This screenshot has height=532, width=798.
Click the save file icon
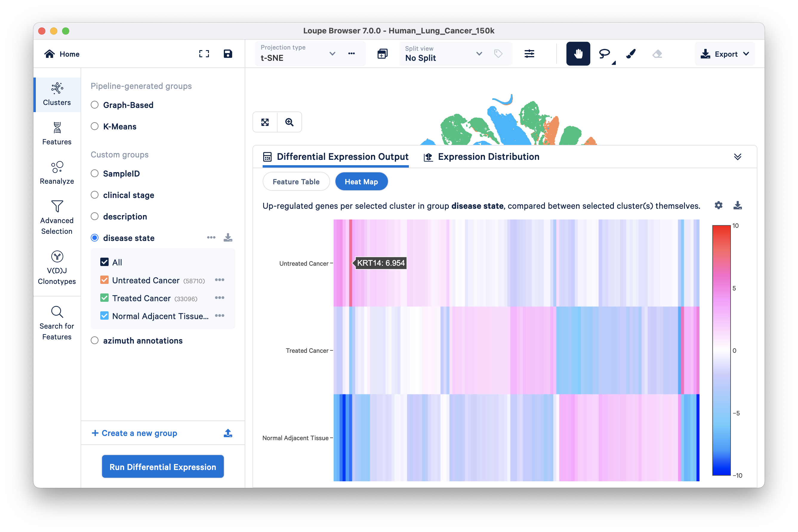point(227,54)
